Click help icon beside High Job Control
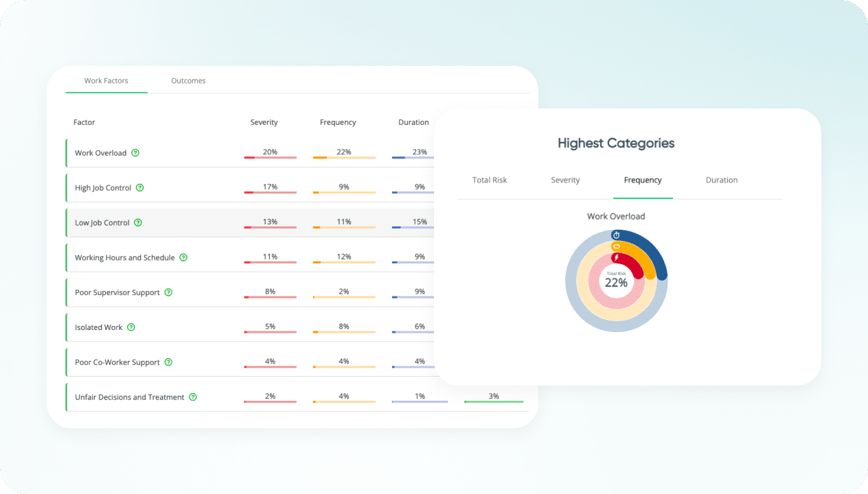 point(140,187)
